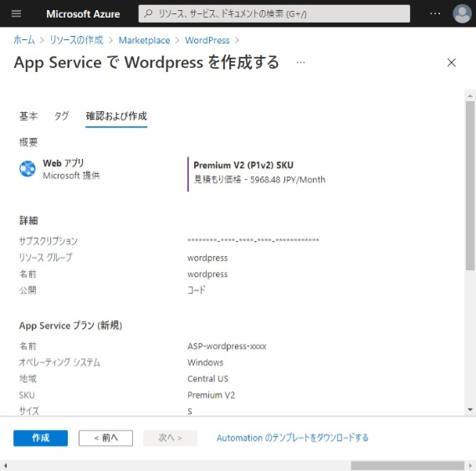Click the オペレーティング システム label

[59, 362]
